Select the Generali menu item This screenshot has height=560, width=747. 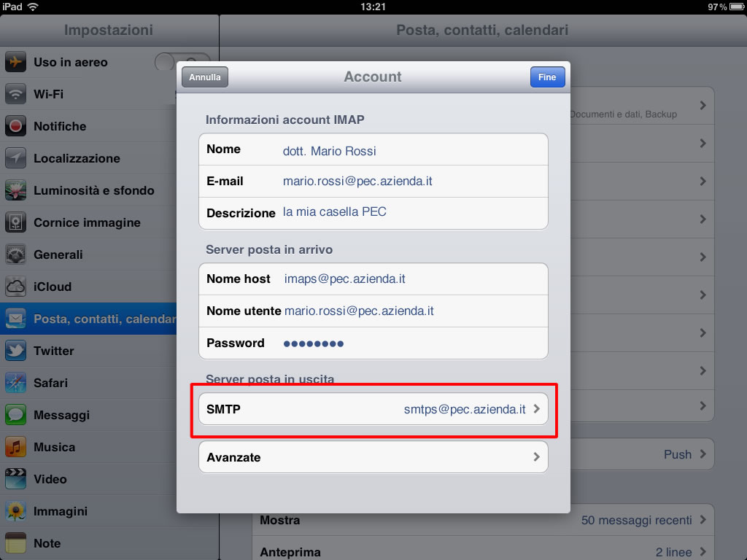[x=88, y=254]
